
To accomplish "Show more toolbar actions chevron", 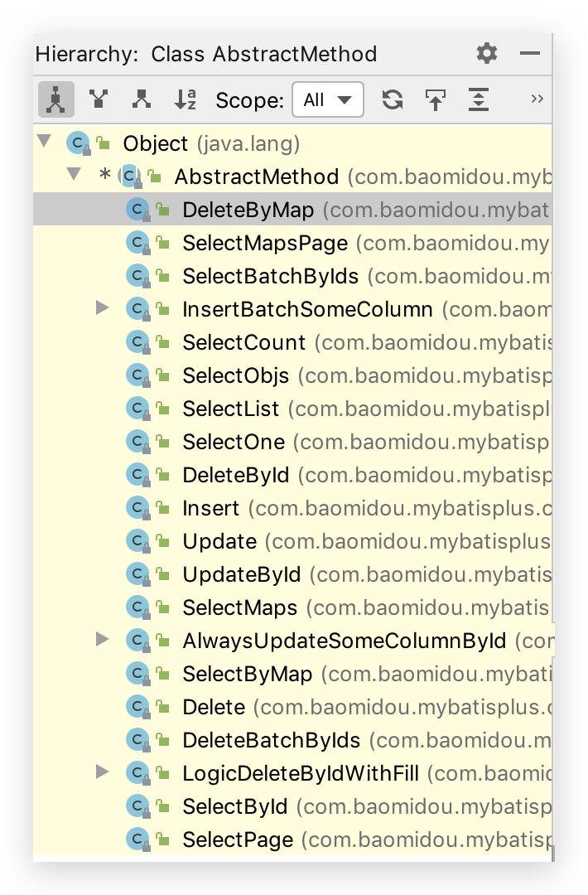I will [x=537, y=99].
